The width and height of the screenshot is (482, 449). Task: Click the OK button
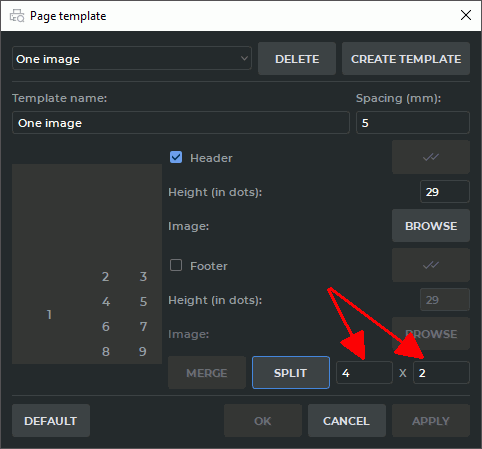pos(263,421)
